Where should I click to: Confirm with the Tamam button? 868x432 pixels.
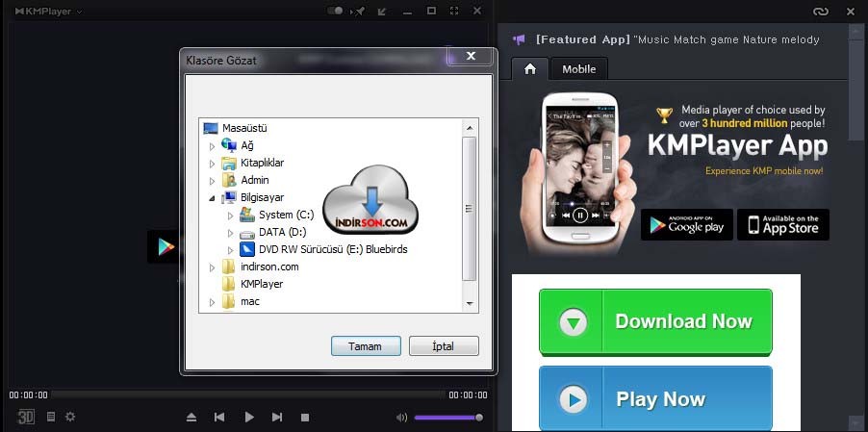coord(366,346)
